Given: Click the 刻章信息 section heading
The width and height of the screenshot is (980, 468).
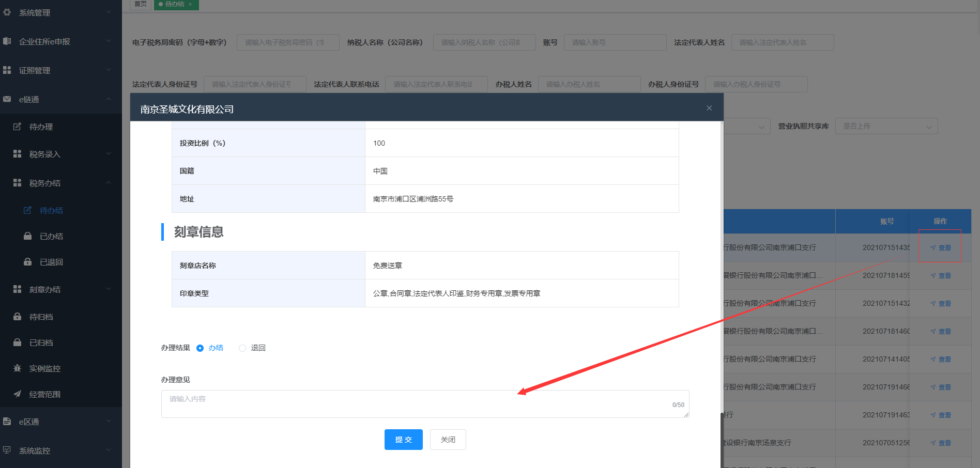Looking at the screenshot, I should (x=198, y=232).
